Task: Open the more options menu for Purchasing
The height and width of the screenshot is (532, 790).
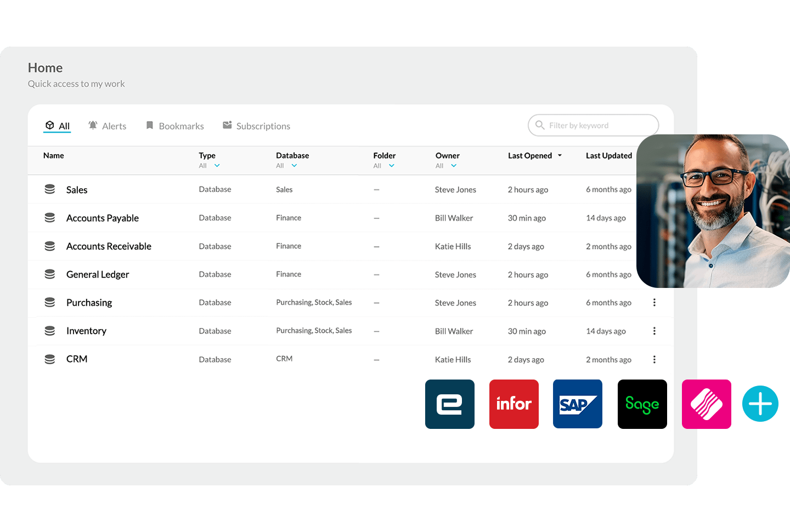Action: pos(654,303)
